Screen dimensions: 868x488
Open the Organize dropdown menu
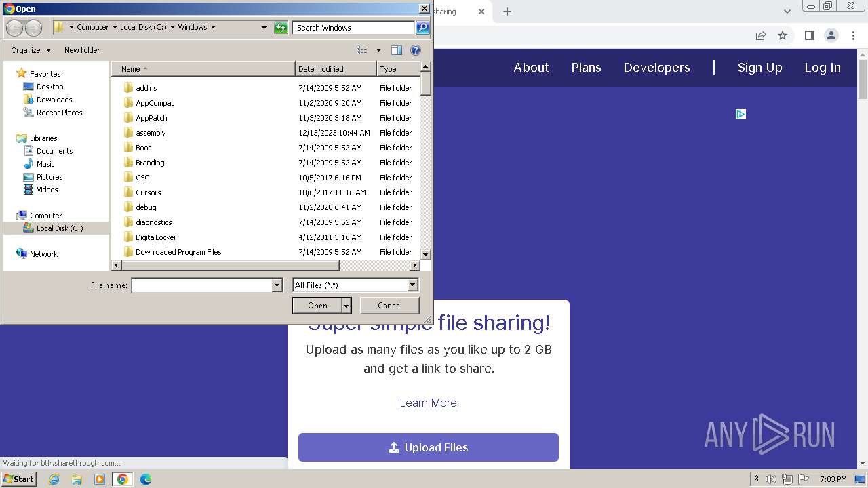click(x=31, y=50)
